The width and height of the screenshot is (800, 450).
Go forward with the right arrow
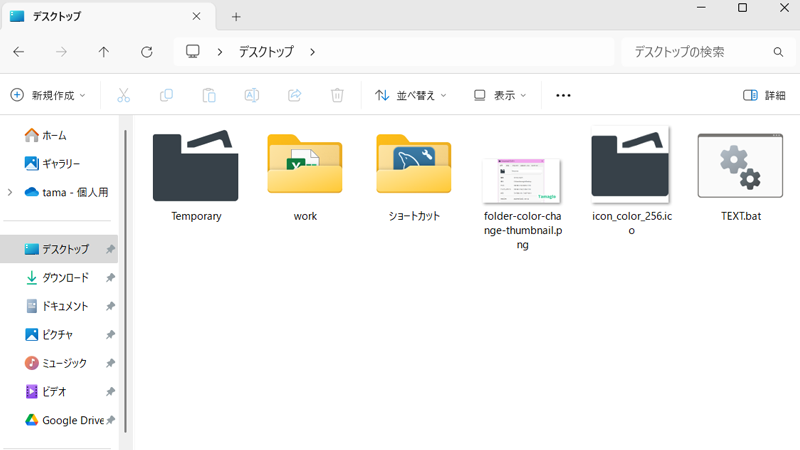coord(61,52)
